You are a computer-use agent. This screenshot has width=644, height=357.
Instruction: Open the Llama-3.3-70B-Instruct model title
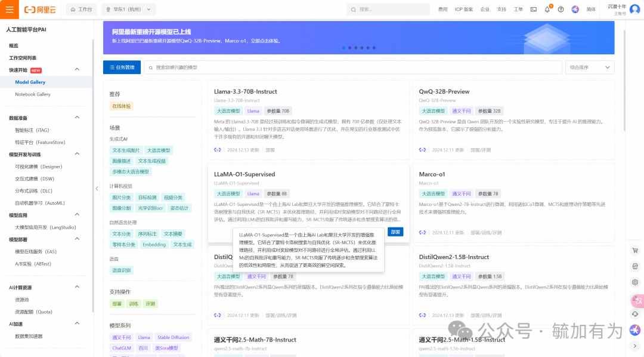coord(246,92)
